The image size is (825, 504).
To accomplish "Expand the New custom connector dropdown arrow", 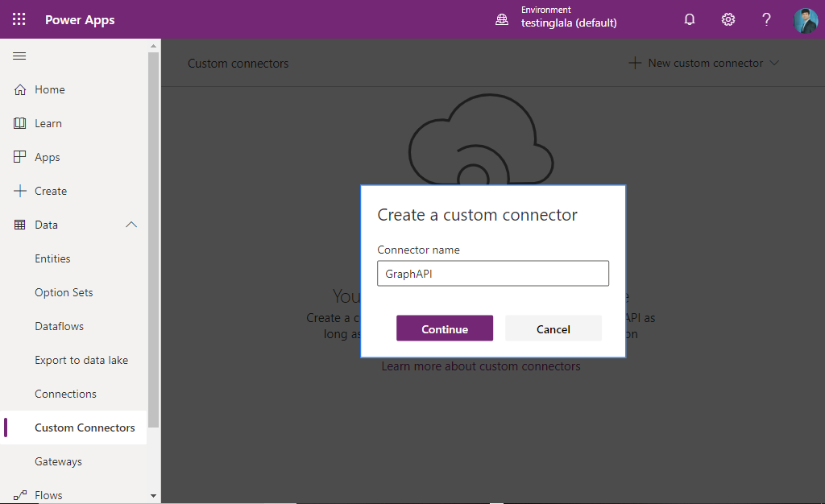I will [x=774, y=63].
